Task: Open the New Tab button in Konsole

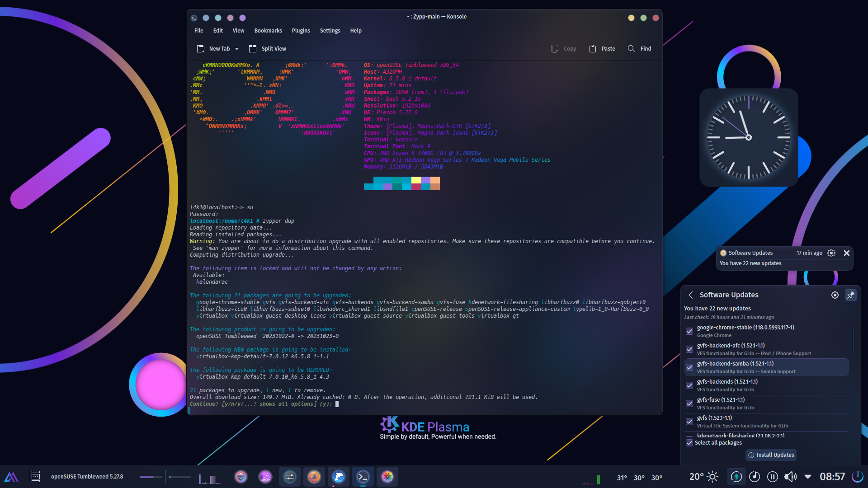Action: (213, 49)
